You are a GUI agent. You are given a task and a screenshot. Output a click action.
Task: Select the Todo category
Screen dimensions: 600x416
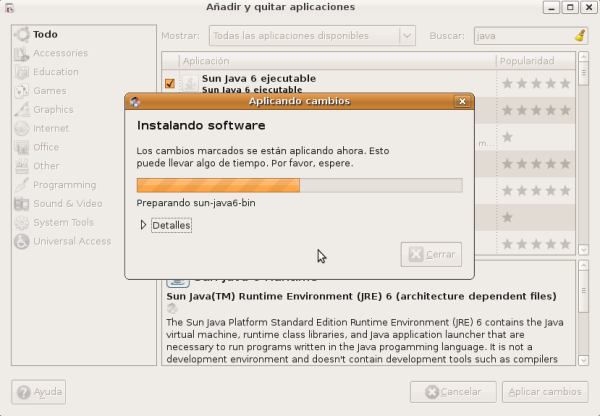coord(45,34)
